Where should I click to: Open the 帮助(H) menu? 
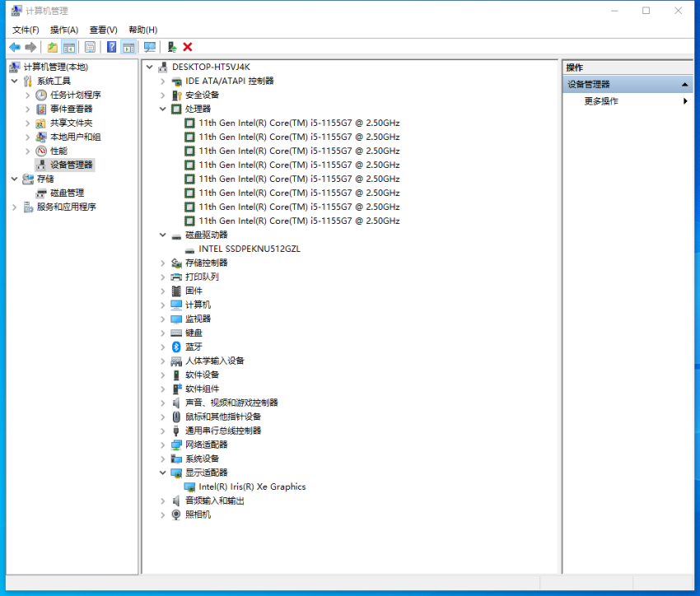(x=142, y=30)
